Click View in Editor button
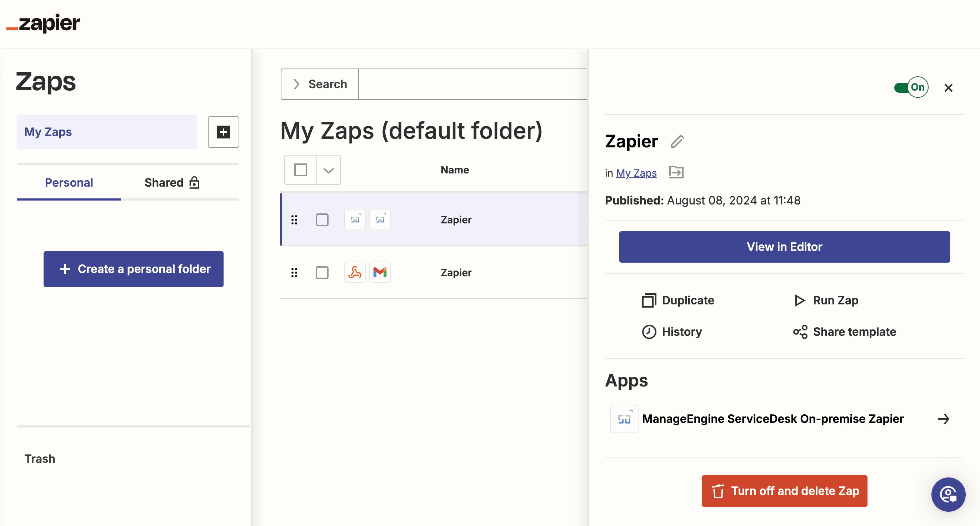The height and width of the screenshot is (526, 980). (784, 247)
